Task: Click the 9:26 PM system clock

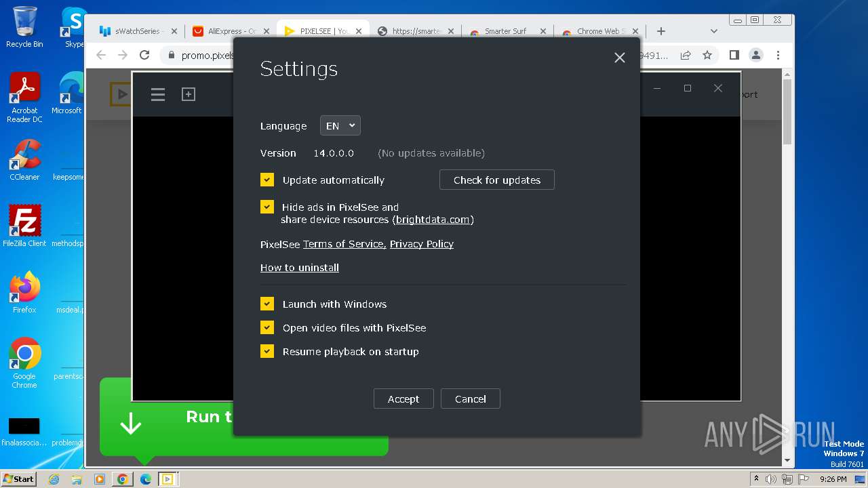Action: (833, 479)
